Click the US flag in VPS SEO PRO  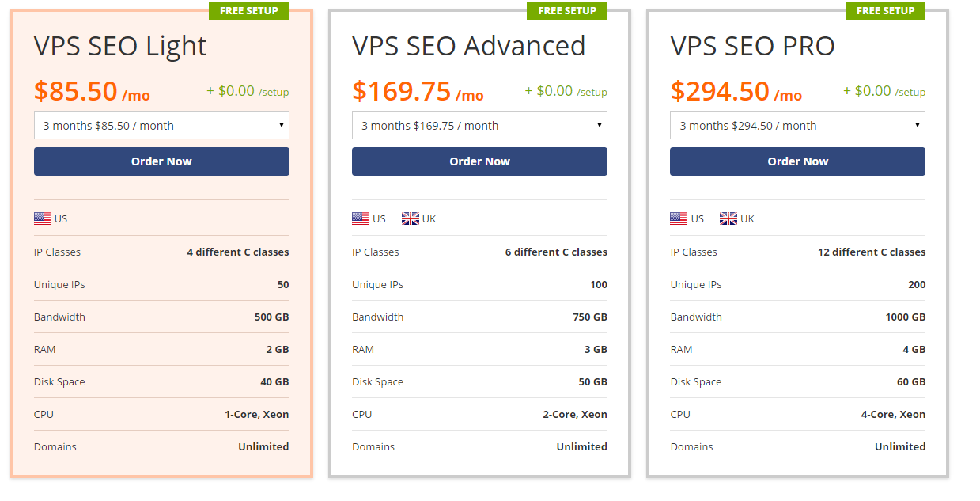(679, 218)
